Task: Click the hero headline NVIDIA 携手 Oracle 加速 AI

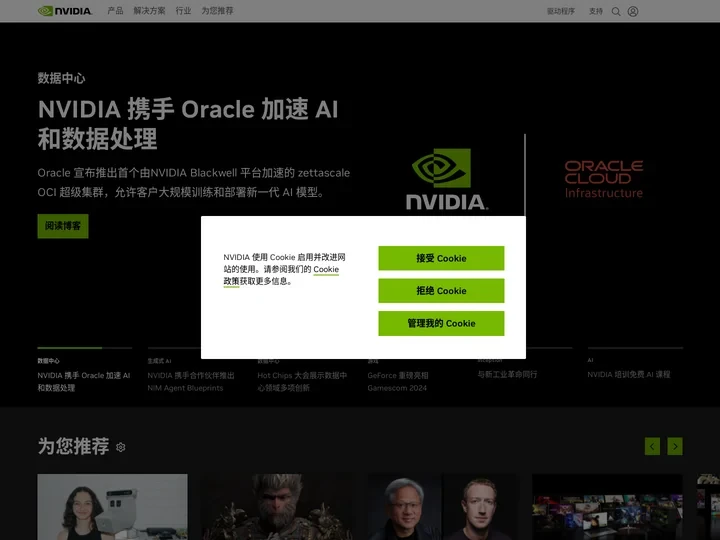Action: (188, 124)
